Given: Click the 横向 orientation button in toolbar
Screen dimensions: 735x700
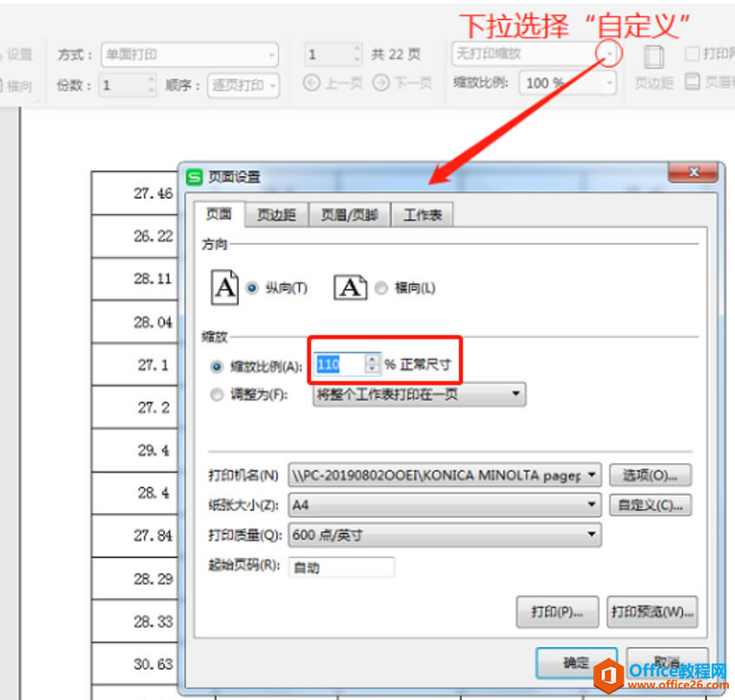Looking at the screenshot, I should click(16, 86).
